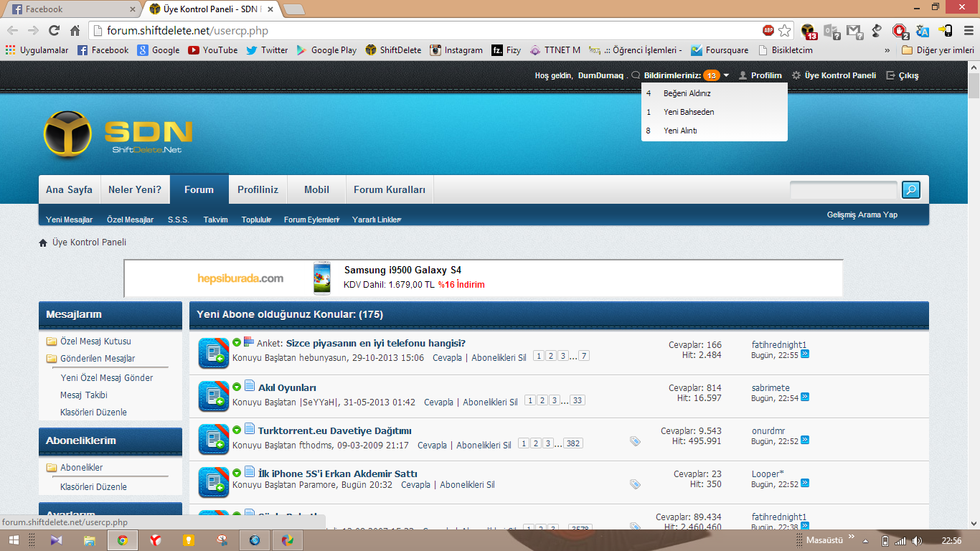Click the Samsung i9500 Galaxy S4 ad banner

tap(484, 278)
